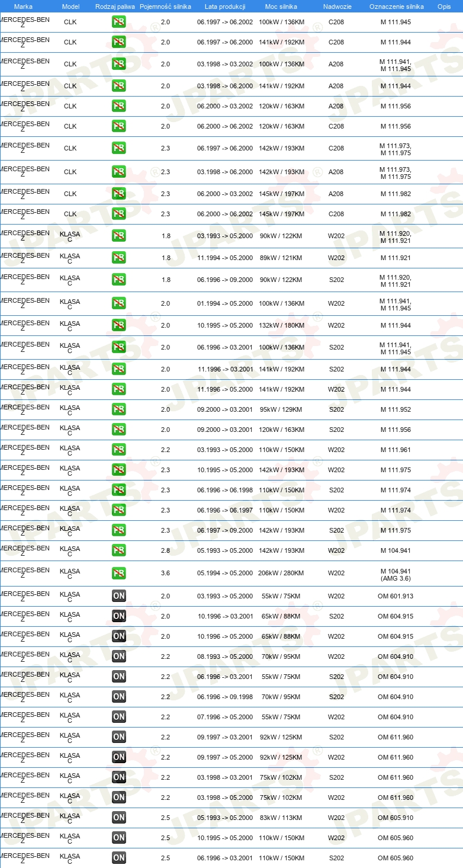Click the Nadwozie column header

[337, 7]
